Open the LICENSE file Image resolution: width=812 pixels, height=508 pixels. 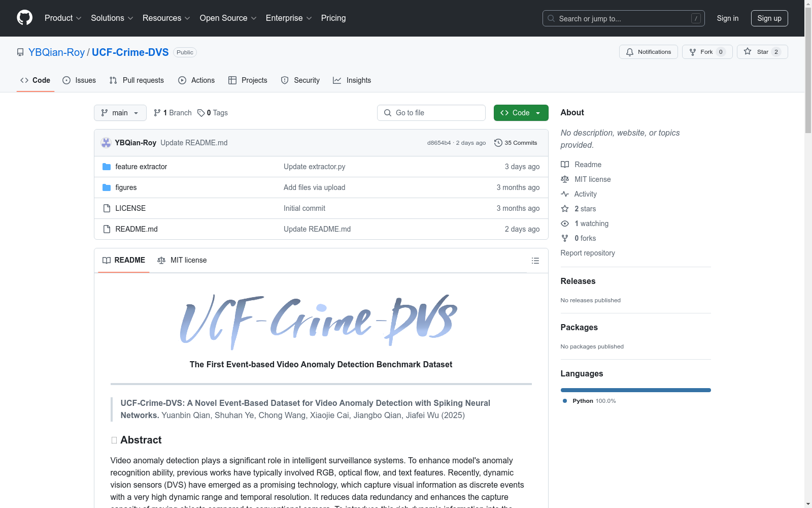coord(130,208)
